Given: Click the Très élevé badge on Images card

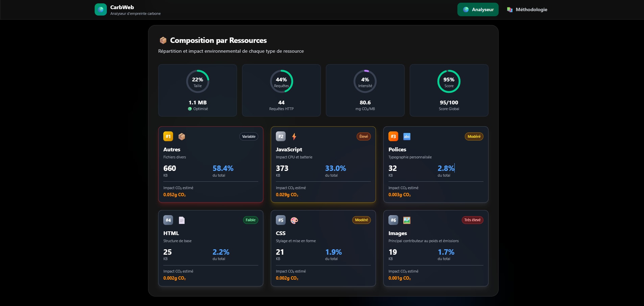Looking at the screenshot, I should 472,220.
